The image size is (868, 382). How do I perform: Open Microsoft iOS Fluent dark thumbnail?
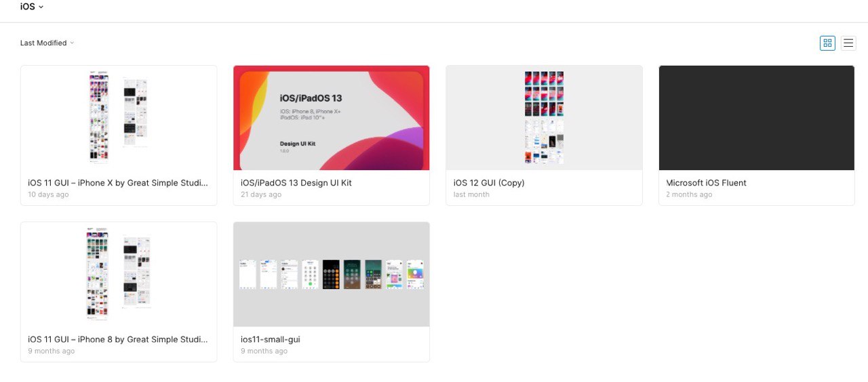point(757,118)
